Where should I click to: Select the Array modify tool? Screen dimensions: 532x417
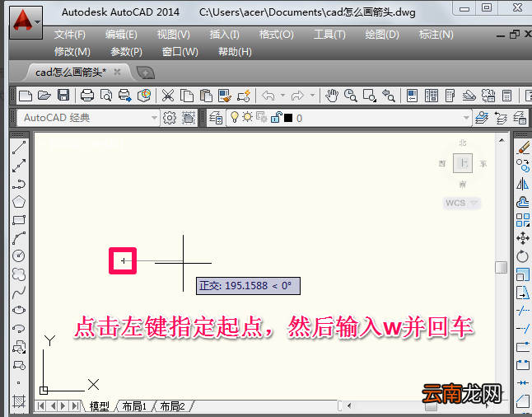pos(522,220)
